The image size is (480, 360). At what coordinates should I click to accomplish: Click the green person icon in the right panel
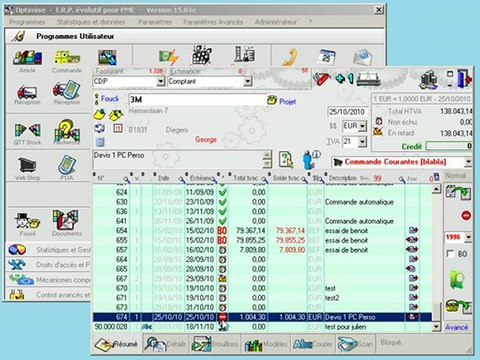(x=457, y=280)
